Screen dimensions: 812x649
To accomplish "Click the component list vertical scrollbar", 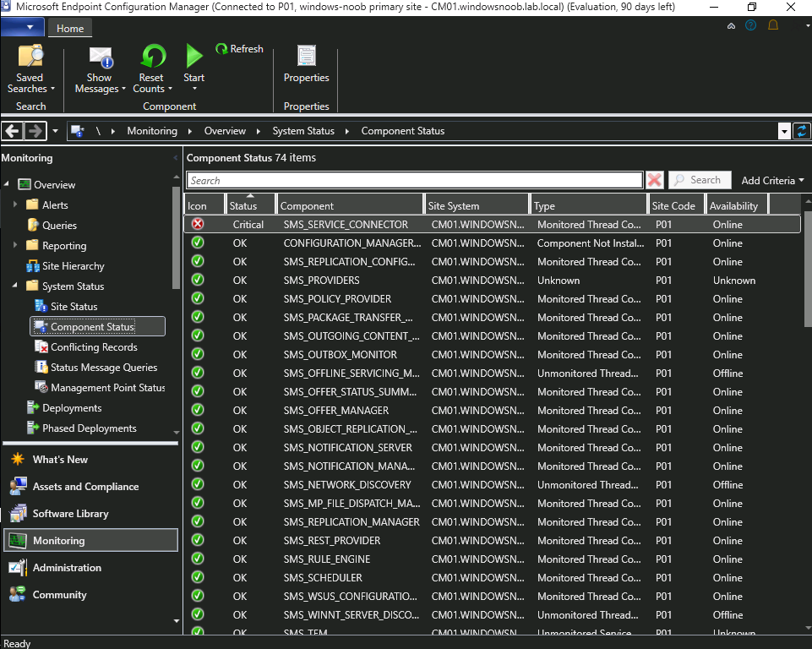I will (807, 270).
